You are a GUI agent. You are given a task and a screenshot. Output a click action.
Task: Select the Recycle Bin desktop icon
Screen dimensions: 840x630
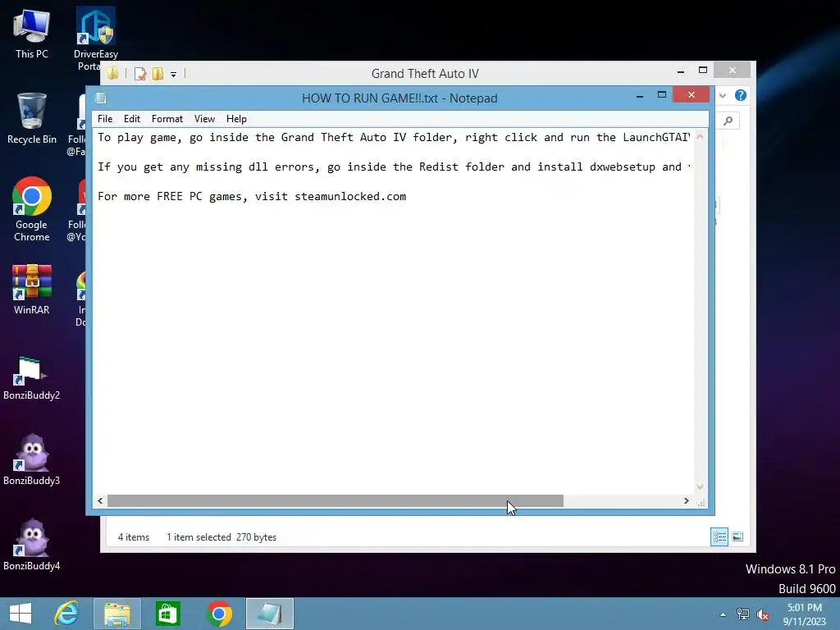(x=32, y=118)
